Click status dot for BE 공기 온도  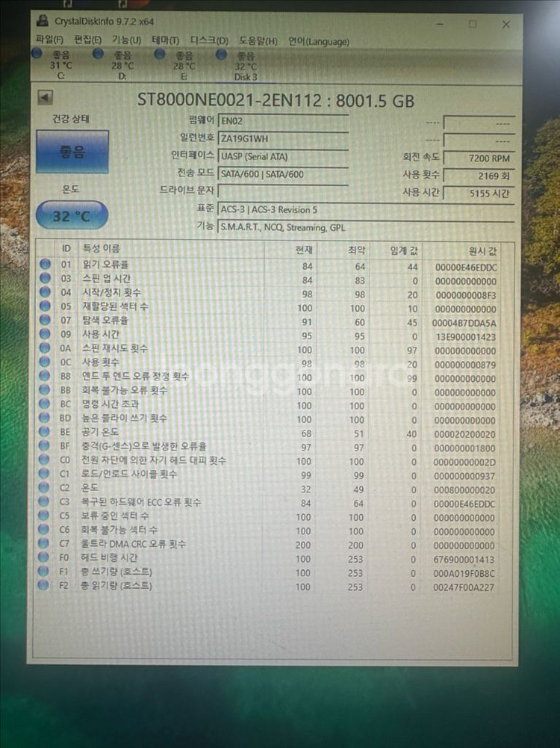point(44,431)
